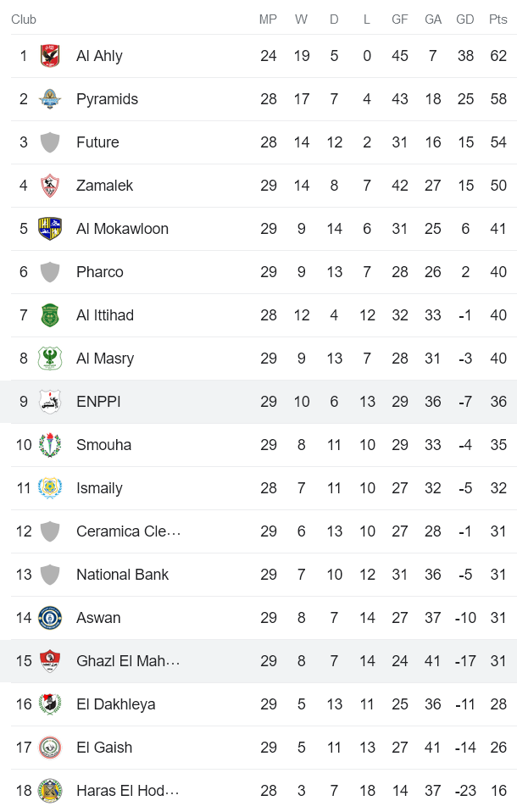Select the Ghazl El Mahalla row
Viewport: 517px width, 812px height.
click(127, 660)
